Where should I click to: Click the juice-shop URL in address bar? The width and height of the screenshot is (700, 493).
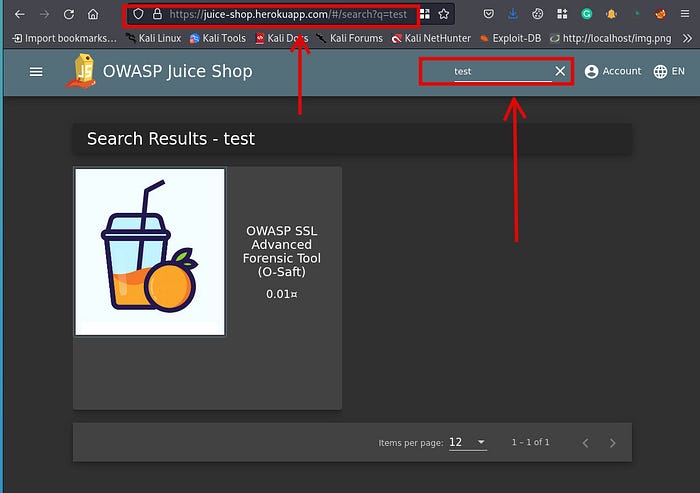pos(288,14)
